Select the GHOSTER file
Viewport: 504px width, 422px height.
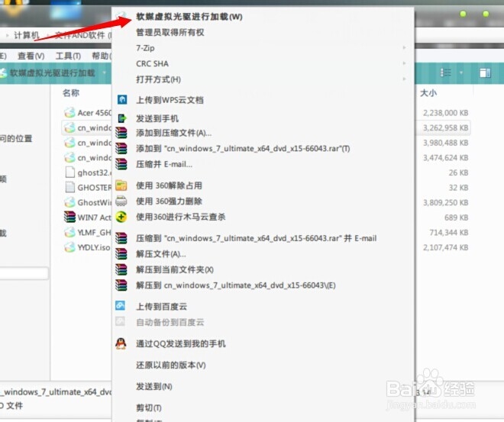click(x=87, y=188)
